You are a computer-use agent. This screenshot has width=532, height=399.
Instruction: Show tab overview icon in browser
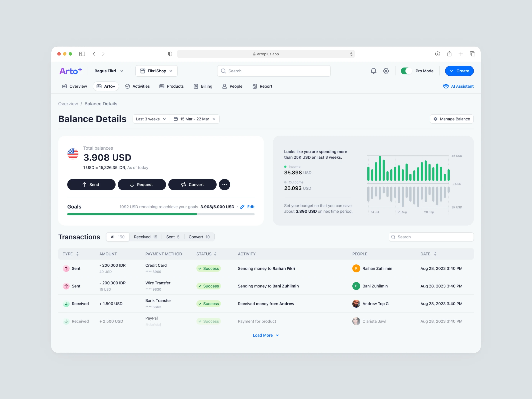point(472,54)
